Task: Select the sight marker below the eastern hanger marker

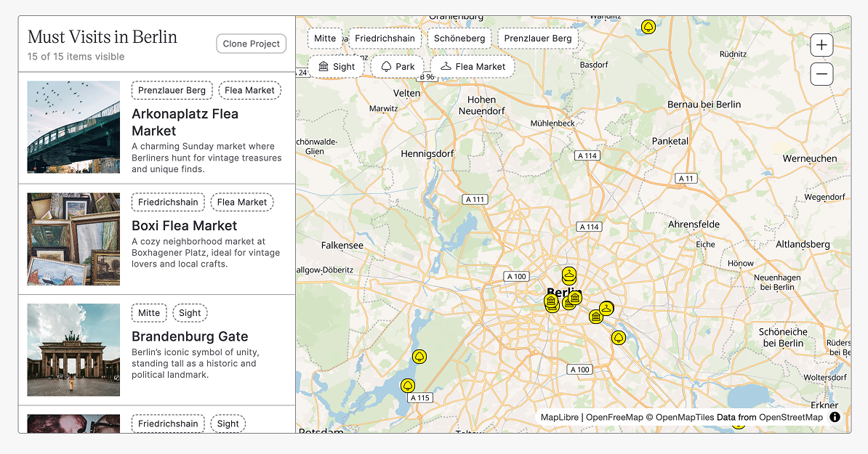Action: click(595, 317)
